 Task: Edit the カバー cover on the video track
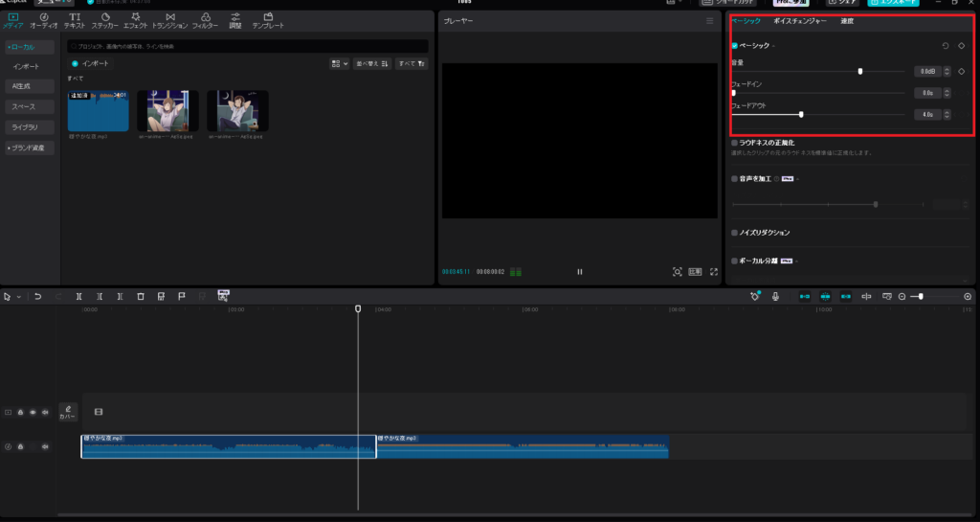[x=68, y=412]
